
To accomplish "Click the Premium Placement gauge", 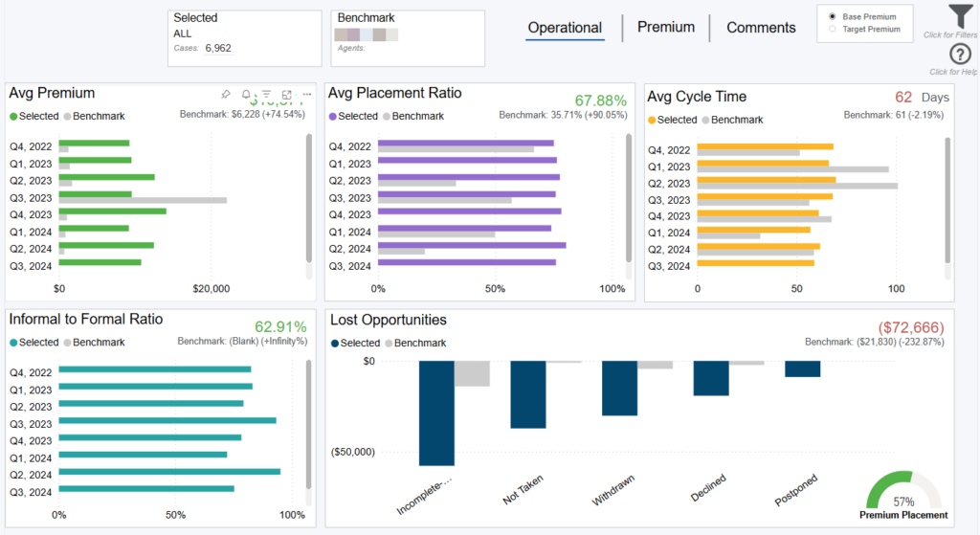I will pyautogui.click(x=903, y=491).
